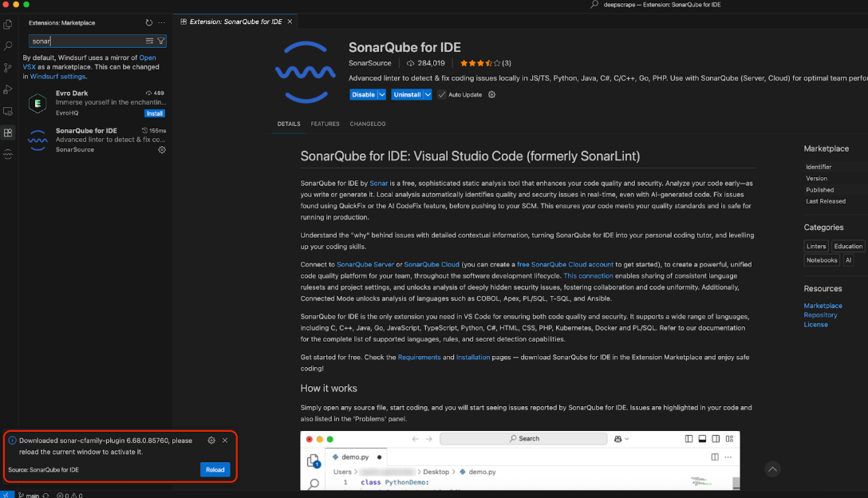
Task: Toggle the Auto Update checkbox
Action: 442,95
